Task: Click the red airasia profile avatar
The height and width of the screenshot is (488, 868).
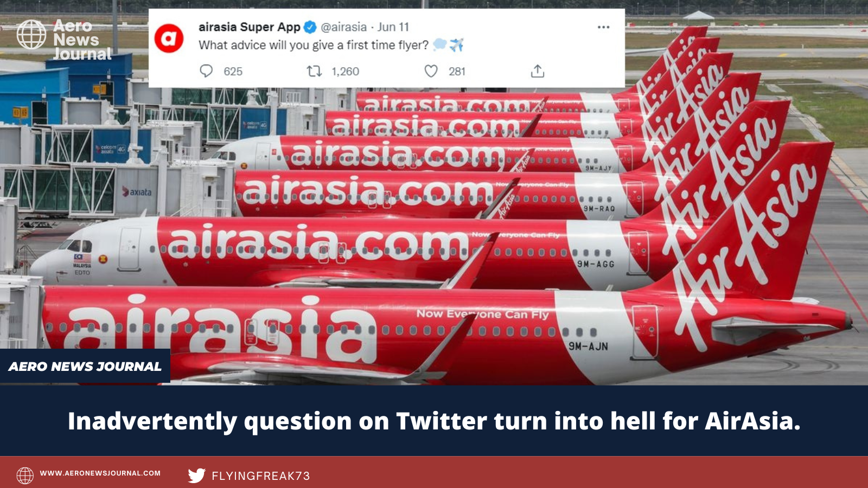Action: [169, 38]
